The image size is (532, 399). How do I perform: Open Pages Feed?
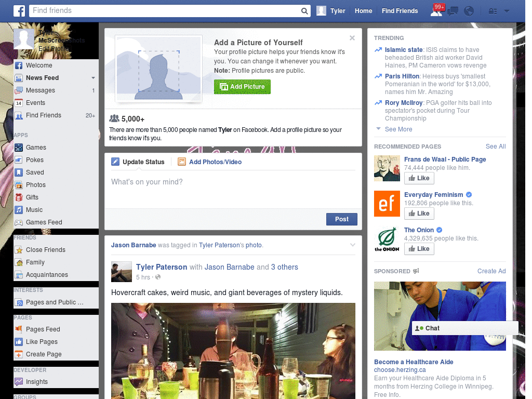(56, 329)
